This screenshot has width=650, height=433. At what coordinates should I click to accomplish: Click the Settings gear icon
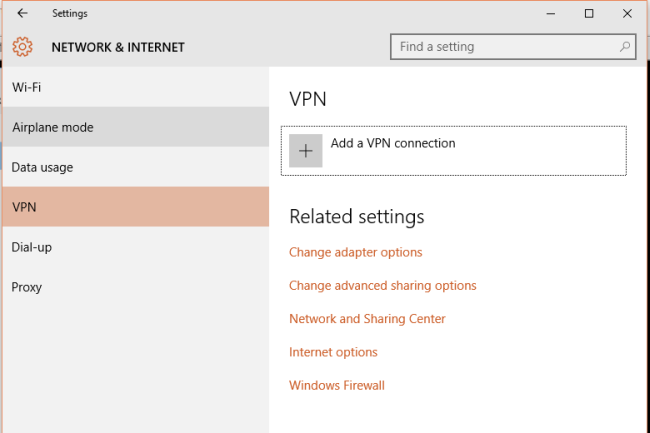coord(22,47)
